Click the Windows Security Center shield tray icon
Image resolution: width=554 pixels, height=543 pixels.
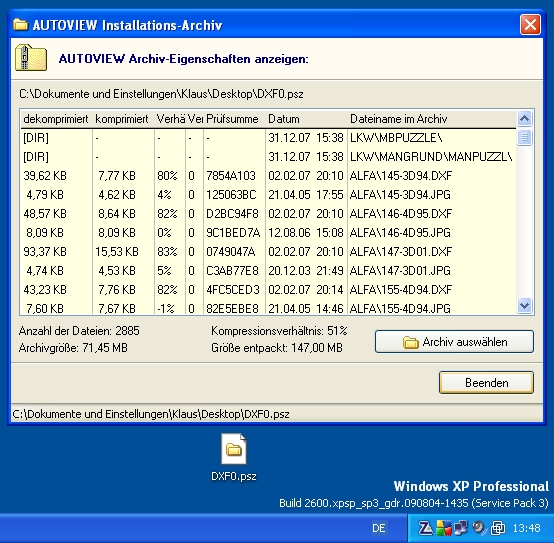pos(444,528)
